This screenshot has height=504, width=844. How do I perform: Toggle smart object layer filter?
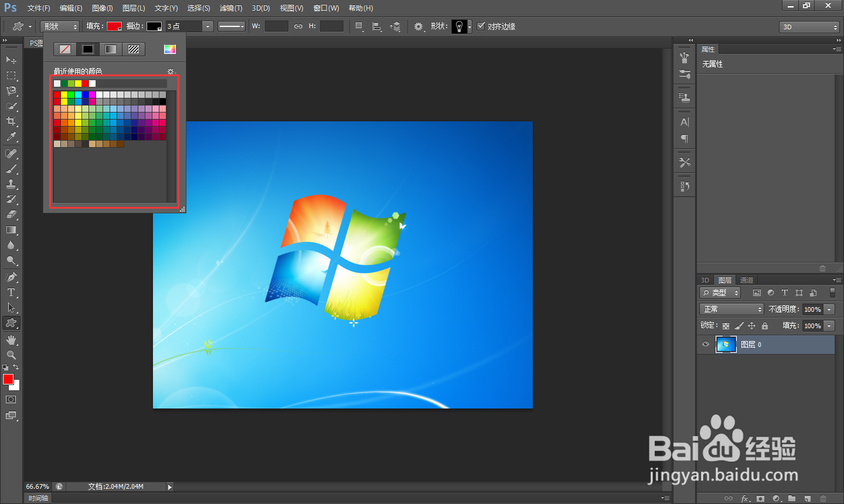(x=813, y=292)
